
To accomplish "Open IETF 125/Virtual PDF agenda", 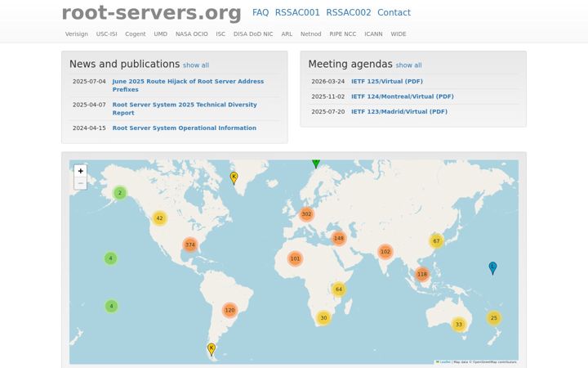I will click(x=387, y=82).
